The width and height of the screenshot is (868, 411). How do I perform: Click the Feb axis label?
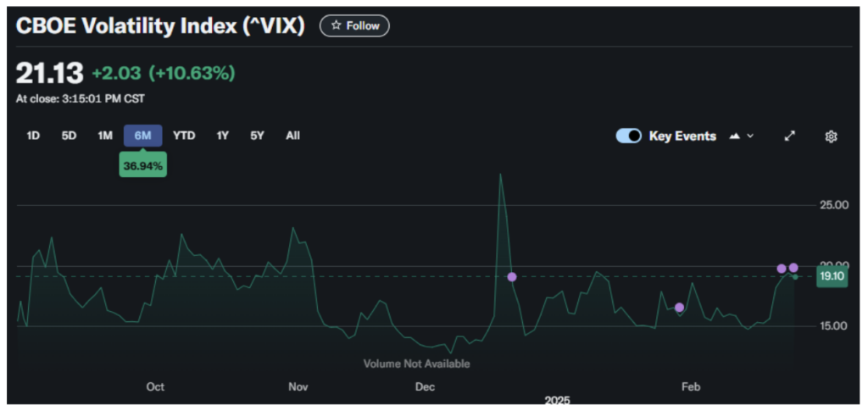tap(690, 387)
